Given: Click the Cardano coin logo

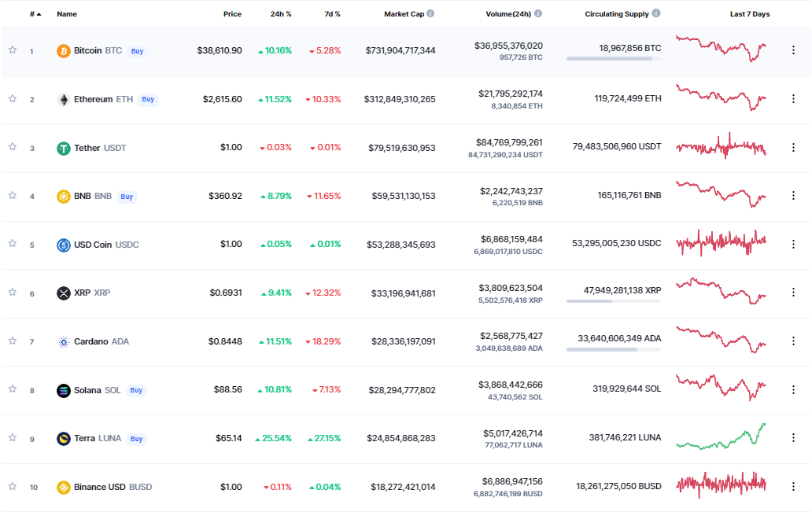Looking at the screenshot, I should point(63,341).
